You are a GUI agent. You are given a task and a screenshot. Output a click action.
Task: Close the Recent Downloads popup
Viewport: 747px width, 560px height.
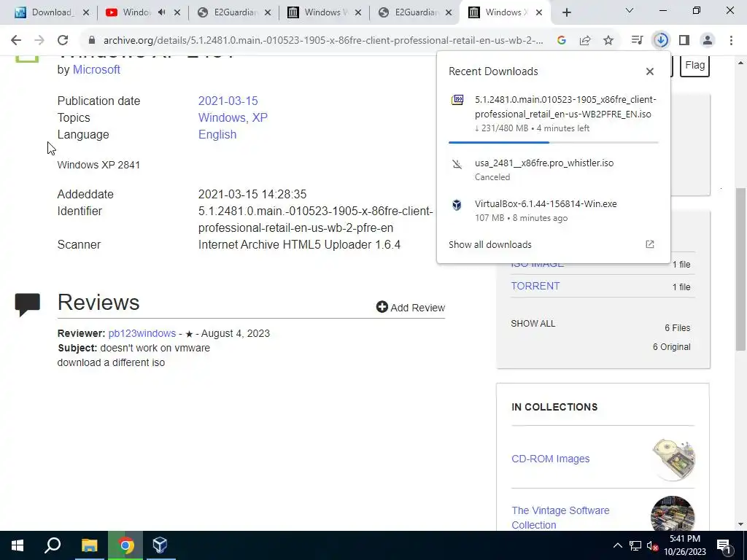(x=650, y=71)
